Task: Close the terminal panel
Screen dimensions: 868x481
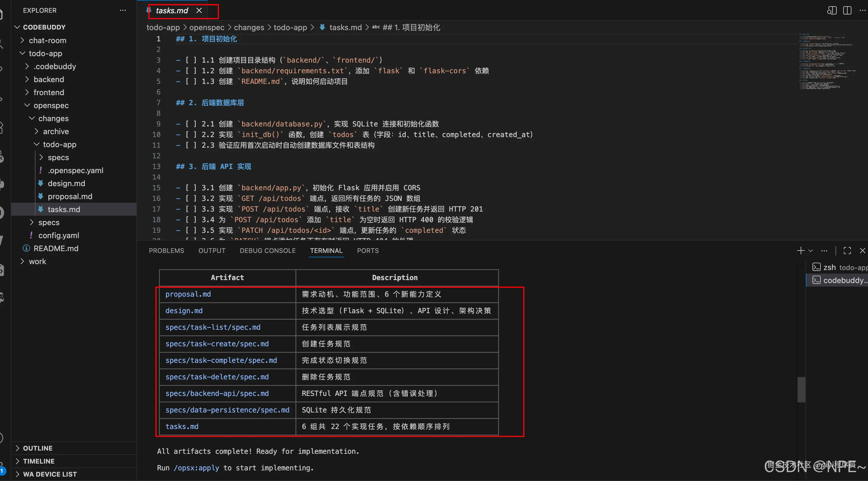Action: pos(862,251)
